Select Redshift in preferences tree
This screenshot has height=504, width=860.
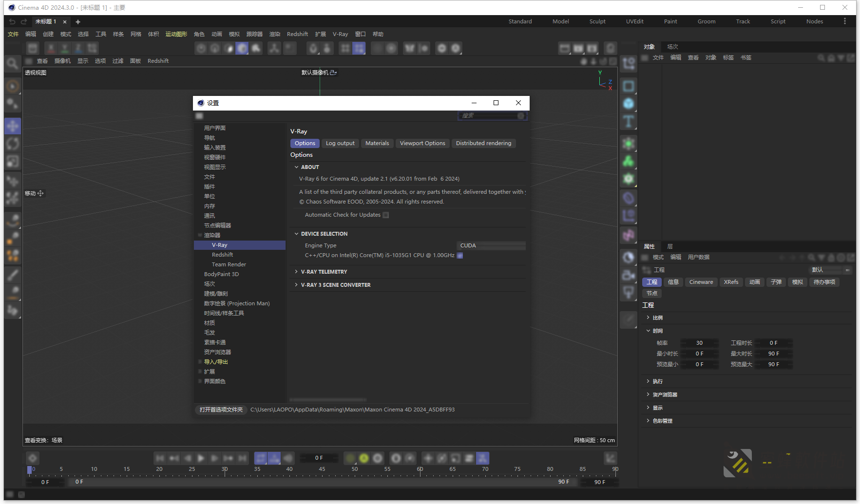coord(222,255)
